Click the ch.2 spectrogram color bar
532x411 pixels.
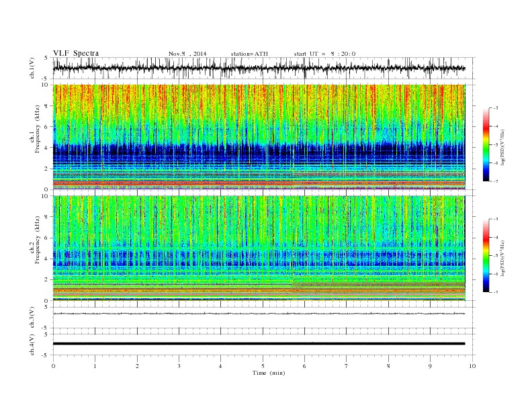pyautogui.click(x=486, y=255)
